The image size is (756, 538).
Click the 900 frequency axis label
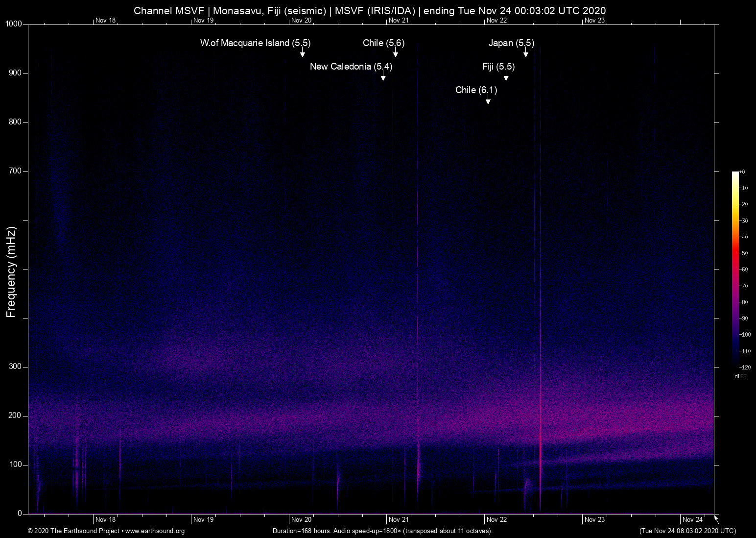[16, 73]
